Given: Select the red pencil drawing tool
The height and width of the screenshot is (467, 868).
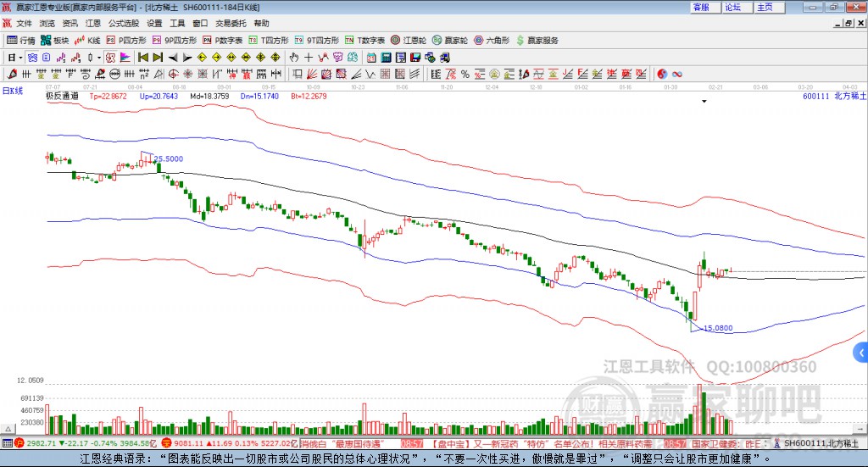Looking at the screenshot, I should click(12, 74).
